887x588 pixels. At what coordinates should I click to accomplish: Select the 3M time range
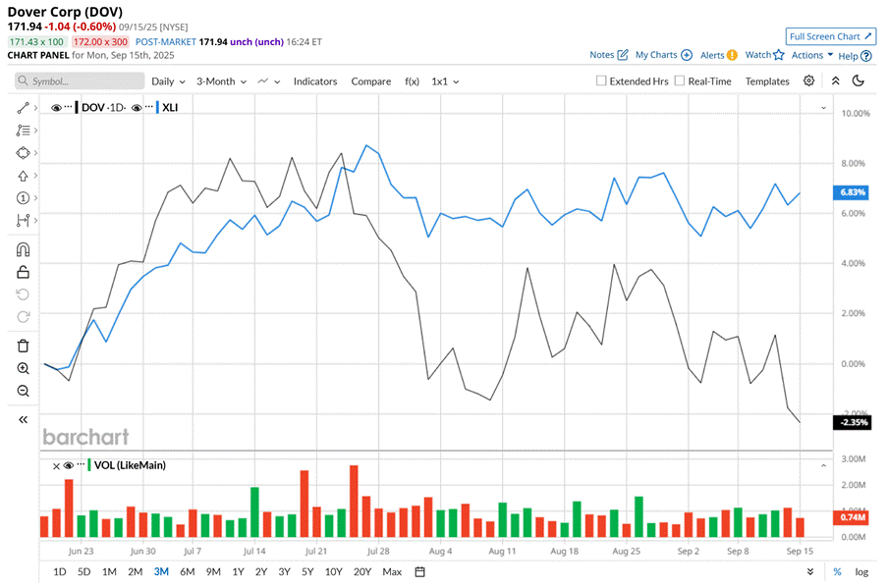coord(161,571)
